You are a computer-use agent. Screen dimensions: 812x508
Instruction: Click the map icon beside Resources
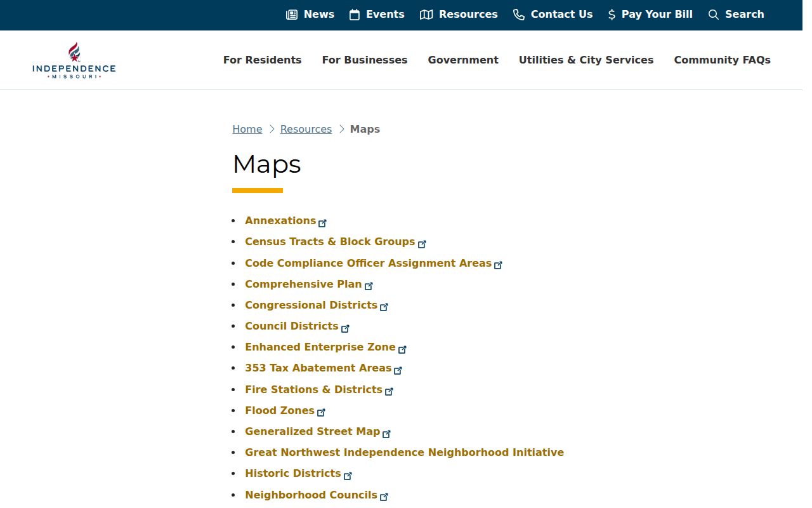tap(426, 15)
